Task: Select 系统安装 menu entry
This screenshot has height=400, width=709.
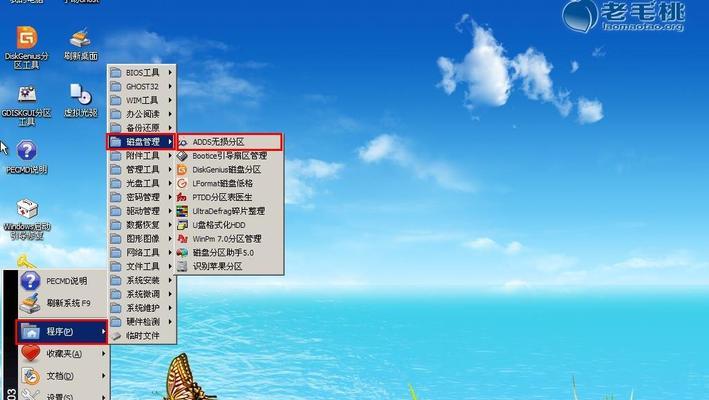Action: [x=142, y=280]
